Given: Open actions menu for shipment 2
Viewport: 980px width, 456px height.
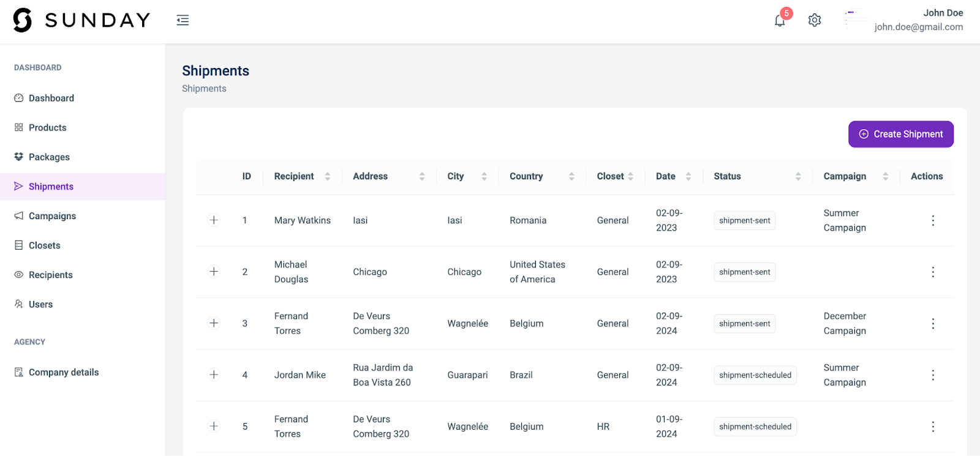Looking at the screenshot, I should [932, 272].
